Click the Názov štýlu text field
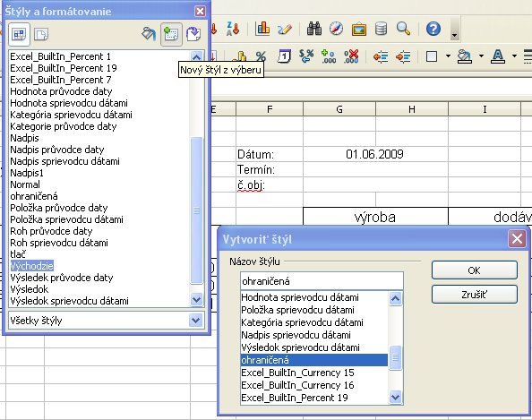This screenshot has height=420, width=532. [x=322, y=281]
